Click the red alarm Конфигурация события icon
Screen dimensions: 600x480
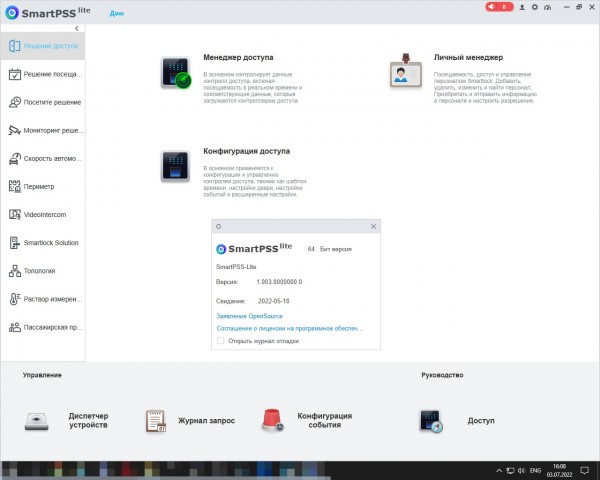tap(272, 420)
